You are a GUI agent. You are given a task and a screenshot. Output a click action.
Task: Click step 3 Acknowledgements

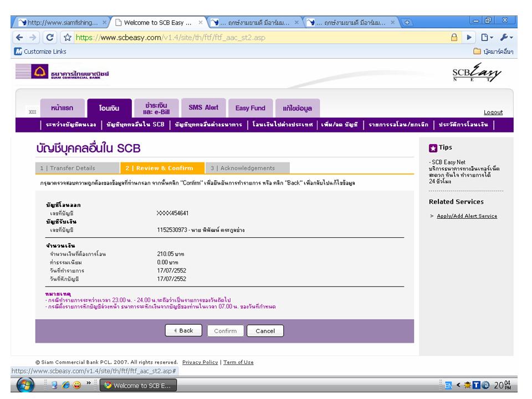(247, 168)
